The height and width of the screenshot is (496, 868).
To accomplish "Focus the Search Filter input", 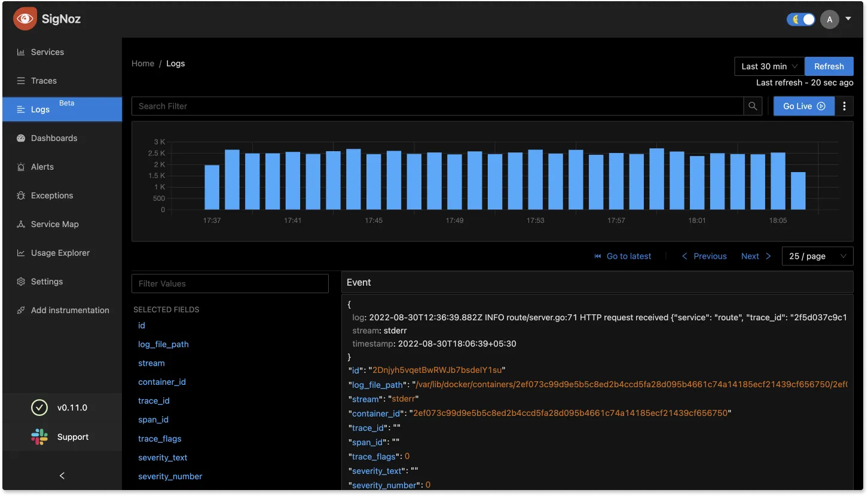I will click(436, 106).
